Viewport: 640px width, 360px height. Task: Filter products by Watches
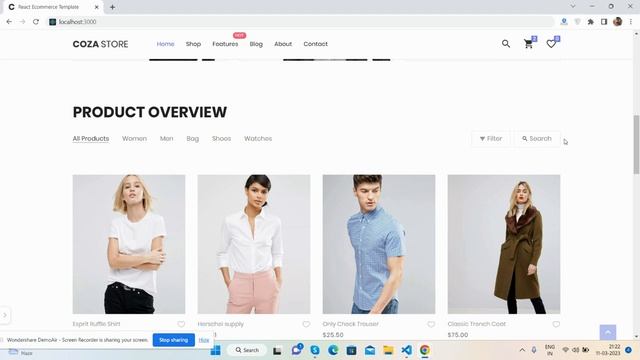click(x=258, y=139)
